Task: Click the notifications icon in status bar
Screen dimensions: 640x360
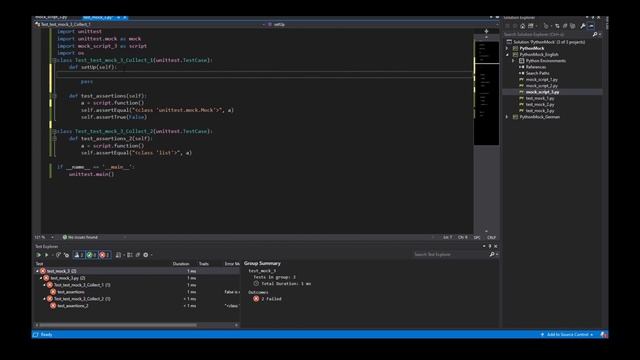Action: pos(603,334)
